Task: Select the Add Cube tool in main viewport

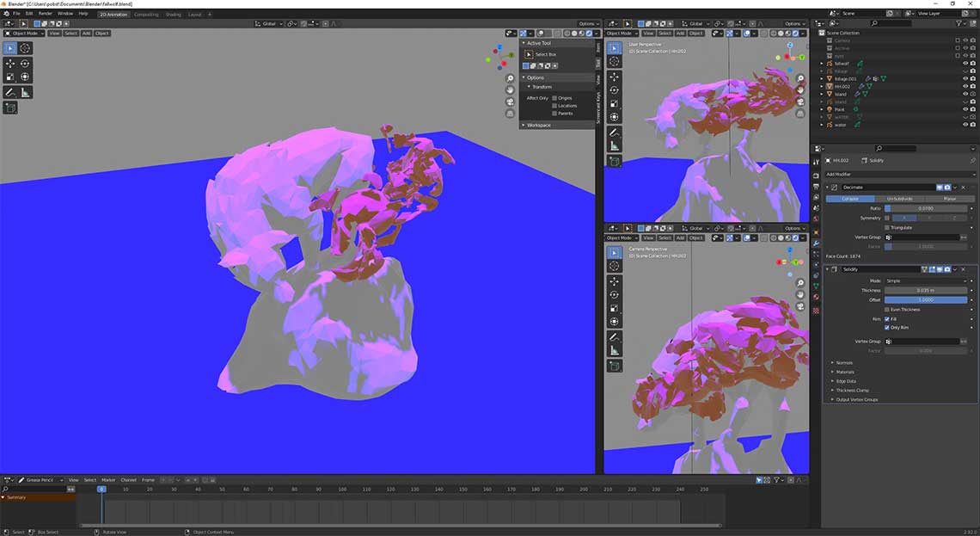Action: point(10,108)
